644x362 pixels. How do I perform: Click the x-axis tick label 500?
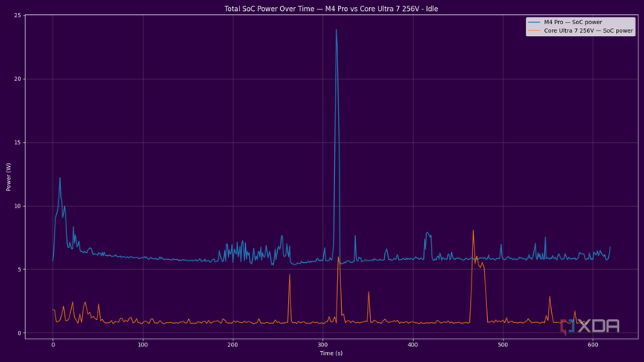tap(503, 345)
